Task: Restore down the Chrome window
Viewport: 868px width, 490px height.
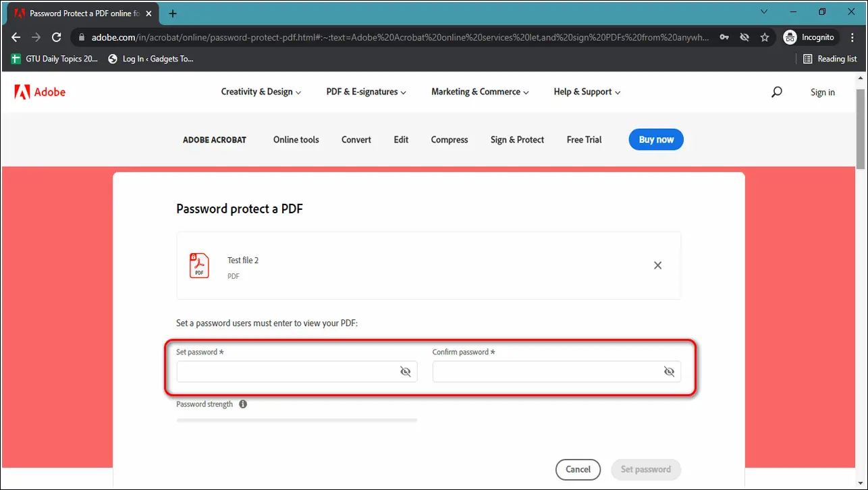Action: click(822, 11)
